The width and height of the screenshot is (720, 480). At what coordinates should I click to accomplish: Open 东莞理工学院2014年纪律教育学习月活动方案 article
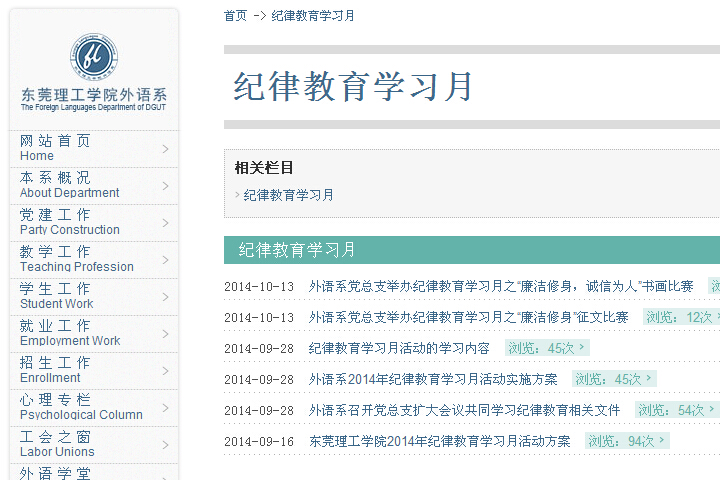[439, 441]
